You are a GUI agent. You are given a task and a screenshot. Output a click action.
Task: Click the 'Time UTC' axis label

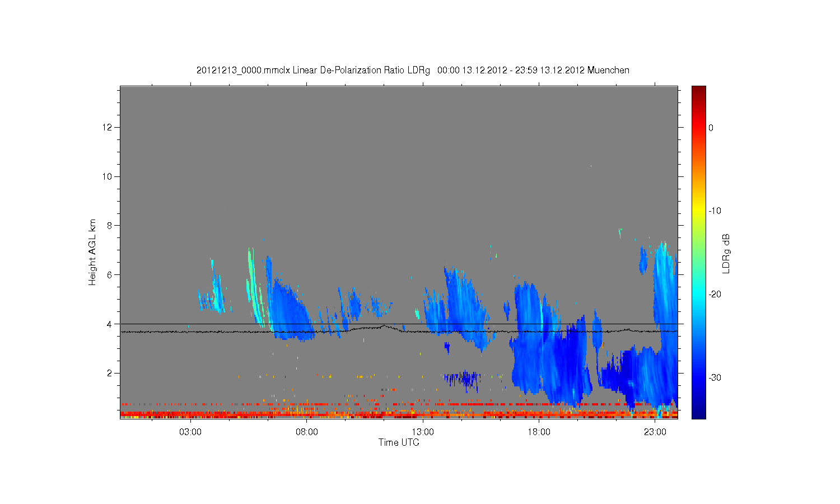(399, 442)
